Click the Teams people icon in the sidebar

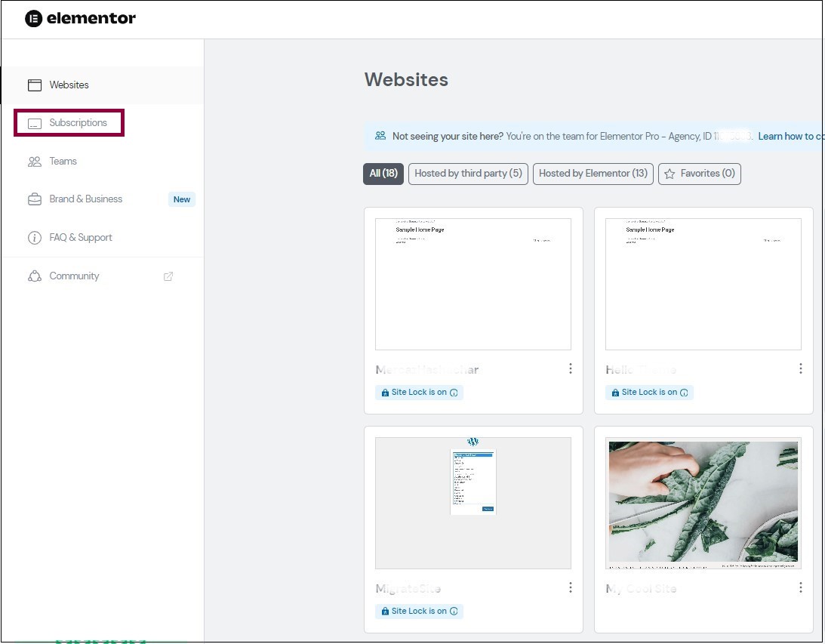pos(35,161)
